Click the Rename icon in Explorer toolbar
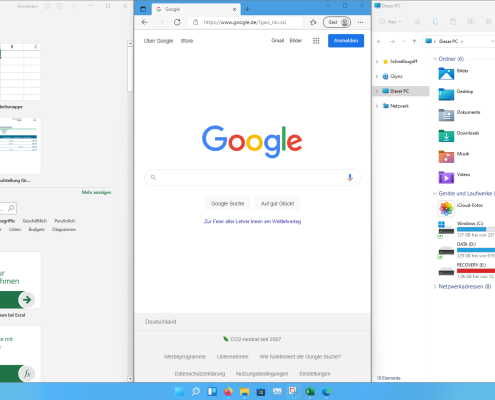The image size is (495, 400). click(471, 22)
